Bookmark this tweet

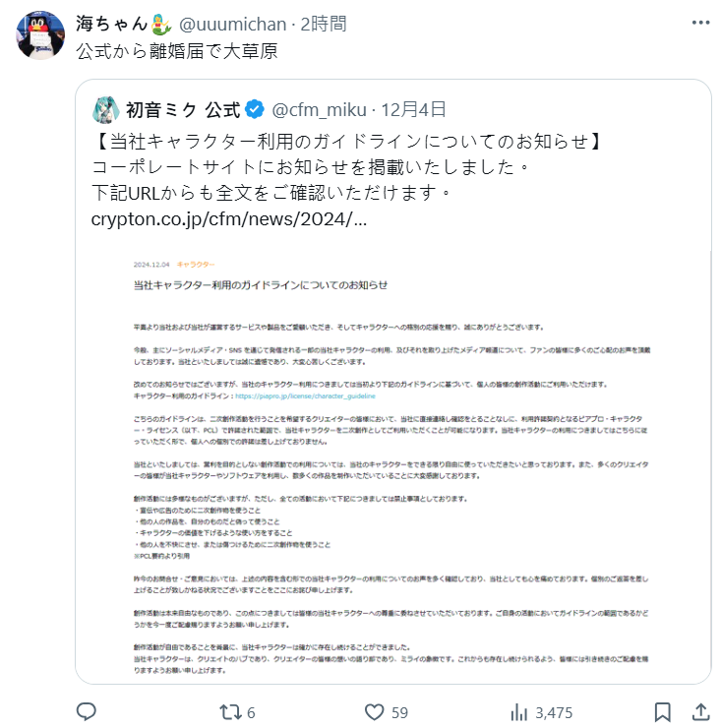pyautogui.click(x=663, y=712)
